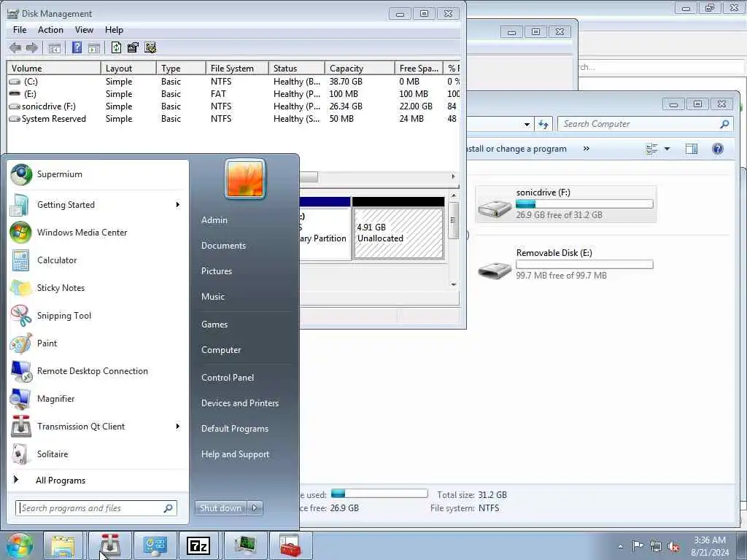
Task: Click the Removable Disk (E:) capacity bar
Action: (584, 264)
